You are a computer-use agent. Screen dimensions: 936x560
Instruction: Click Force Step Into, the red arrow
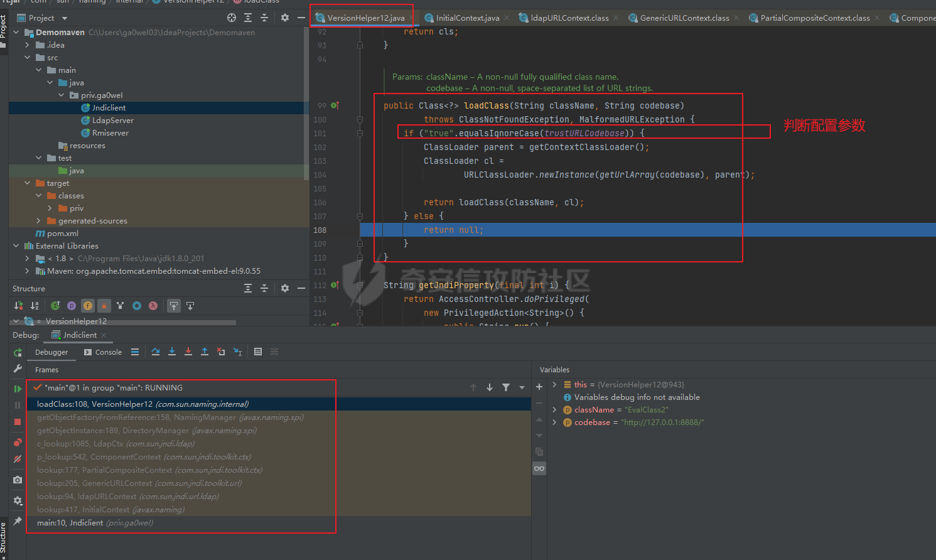point(188,352)
